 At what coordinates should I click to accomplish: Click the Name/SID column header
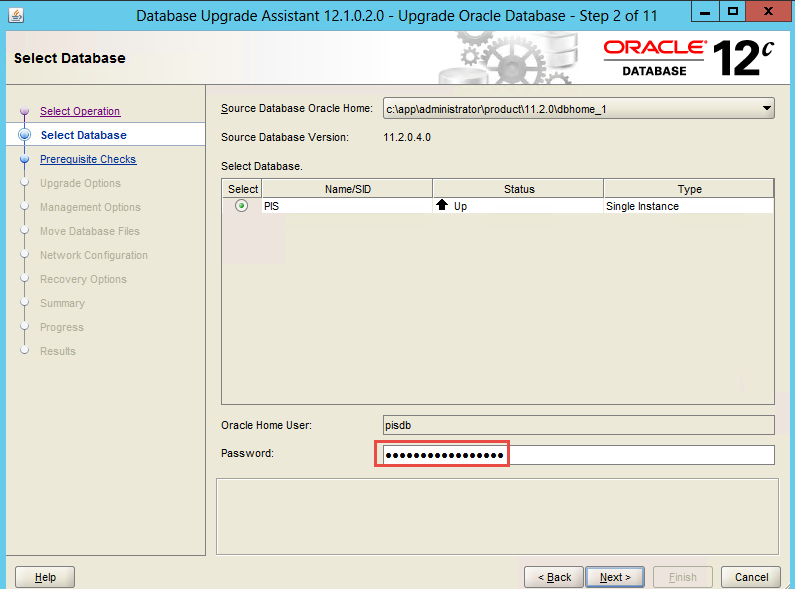tap(346, 189)
